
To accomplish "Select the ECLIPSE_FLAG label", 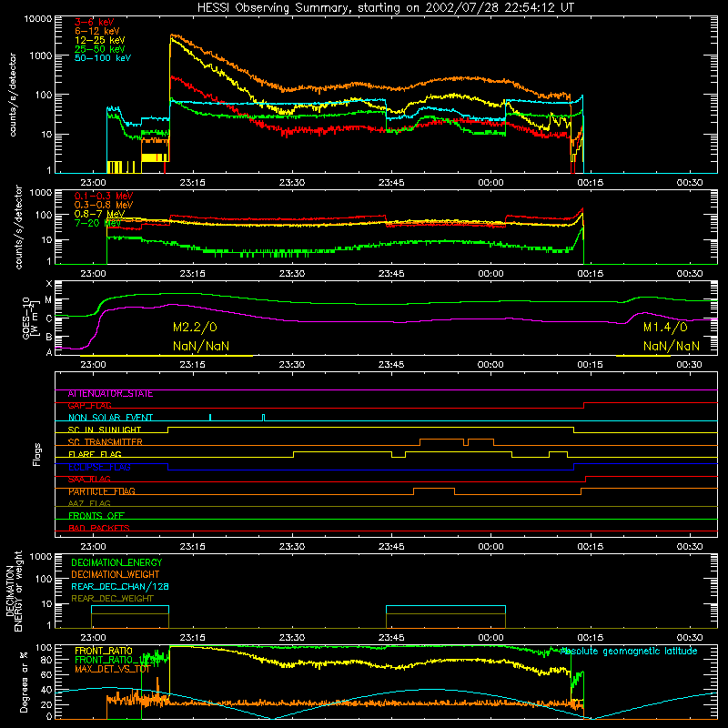I will (x=99, y=467).
